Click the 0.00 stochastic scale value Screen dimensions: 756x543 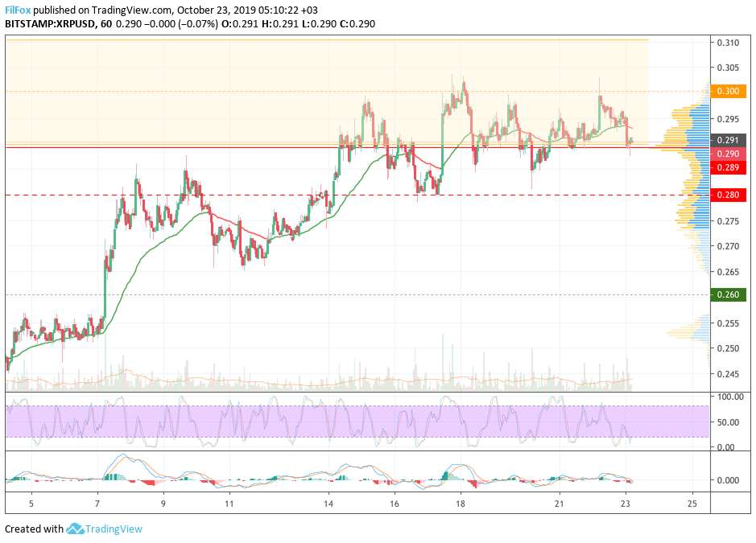click(725, 447)
